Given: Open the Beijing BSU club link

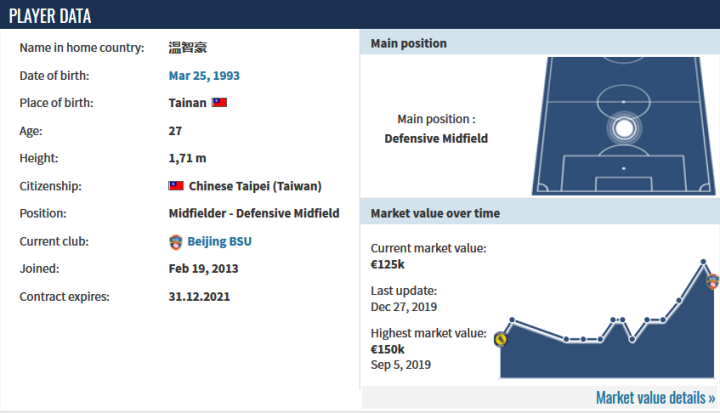Looking at the screenshot, I should 220,241.
